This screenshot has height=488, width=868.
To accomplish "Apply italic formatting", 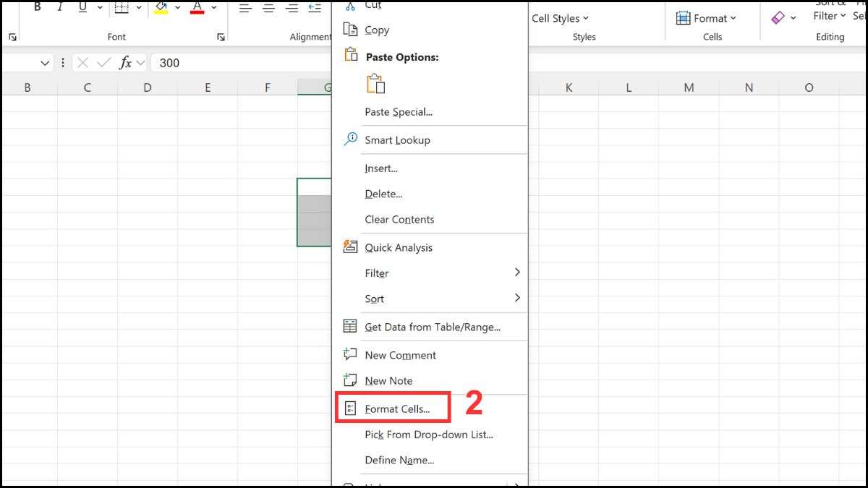I will (x=60, y=7).
